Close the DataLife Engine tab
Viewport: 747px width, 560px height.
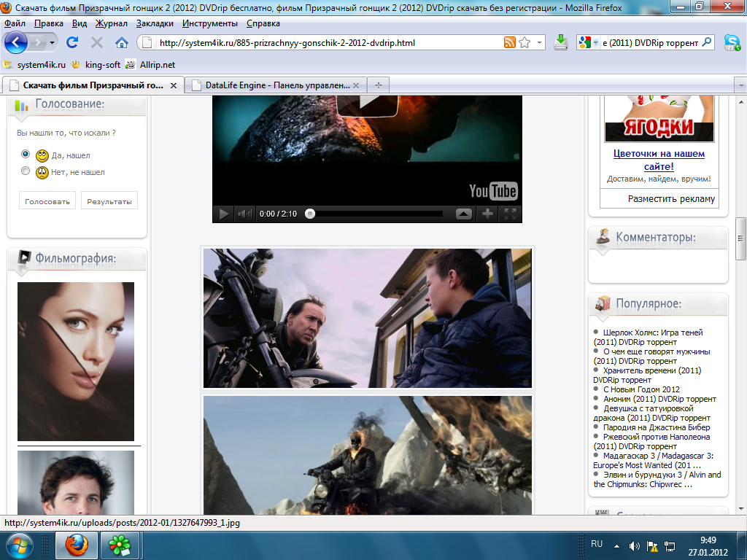click(x=356, y=86)
